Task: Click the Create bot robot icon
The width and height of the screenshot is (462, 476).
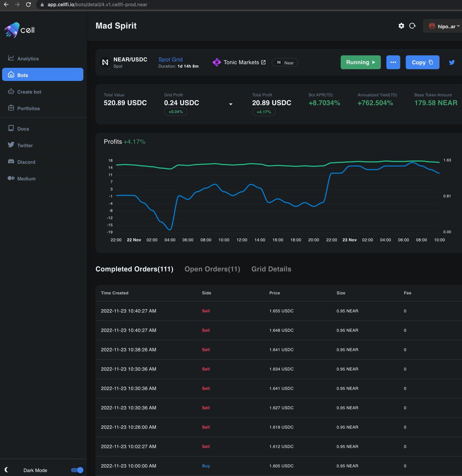Action: pos(11,91)
